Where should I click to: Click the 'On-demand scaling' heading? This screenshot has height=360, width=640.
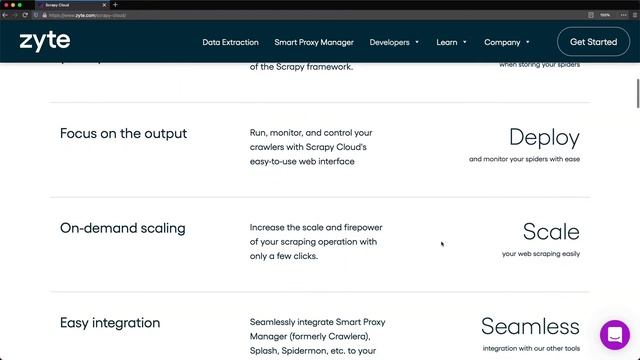tap(122, 228)
